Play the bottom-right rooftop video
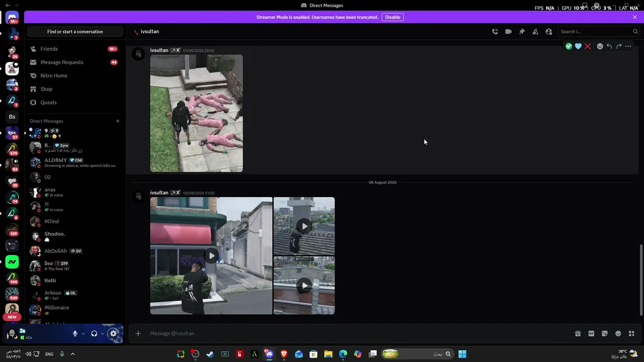The image size is (644, 362). coord(304,286)
